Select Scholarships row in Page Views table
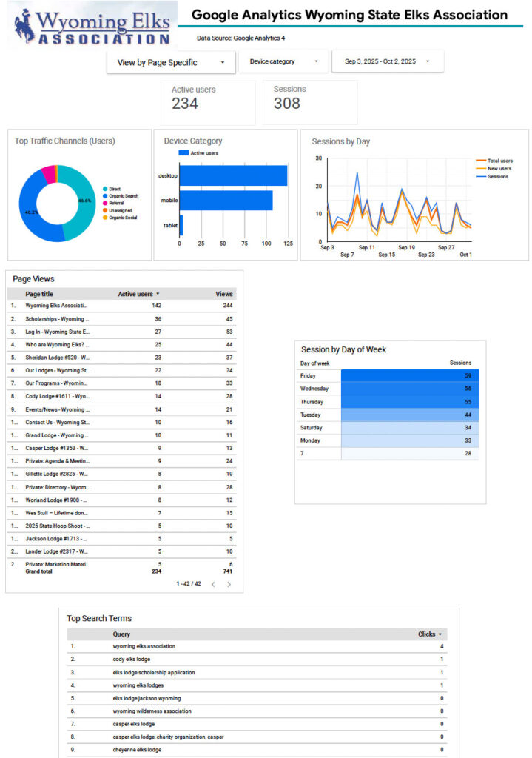This screenshot has width=532, height=758. pos(56,318)
